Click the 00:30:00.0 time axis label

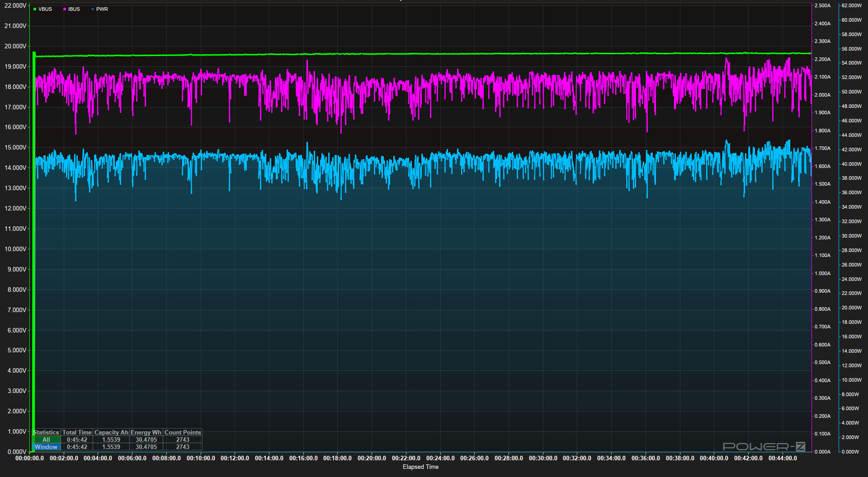point(543,458)
